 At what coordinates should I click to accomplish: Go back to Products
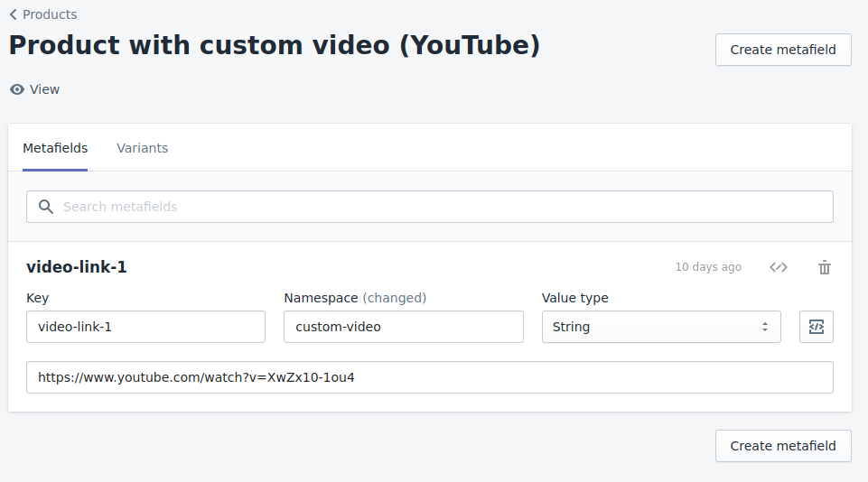click(x=43, y=14)
